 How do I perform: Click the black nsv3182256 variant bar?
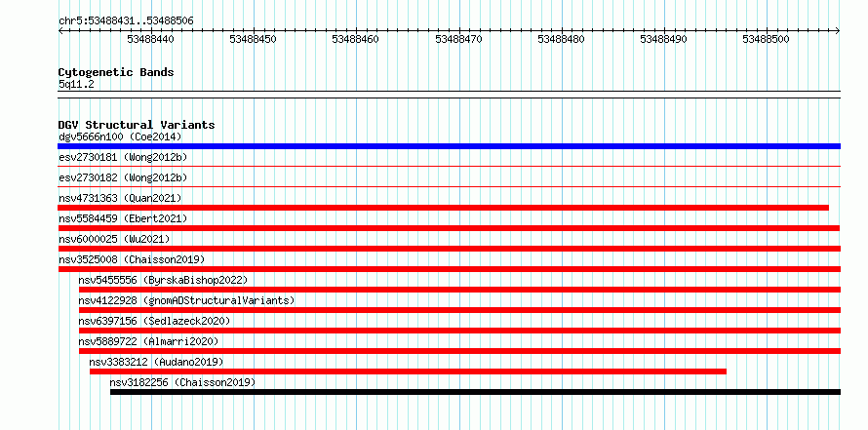point(475,392)
